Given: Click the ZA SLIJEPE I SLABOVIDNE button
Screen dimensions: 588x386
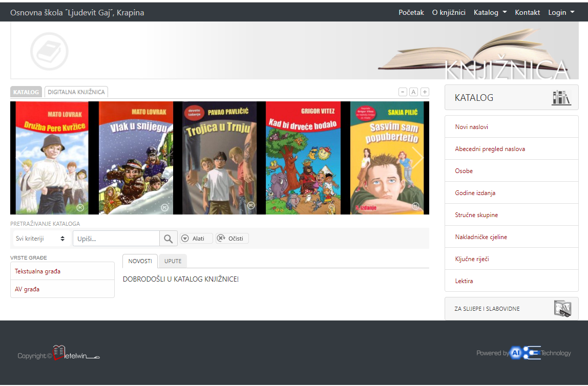Looking at the screenshot, I should pyautogui.click(x=512, y=309).
